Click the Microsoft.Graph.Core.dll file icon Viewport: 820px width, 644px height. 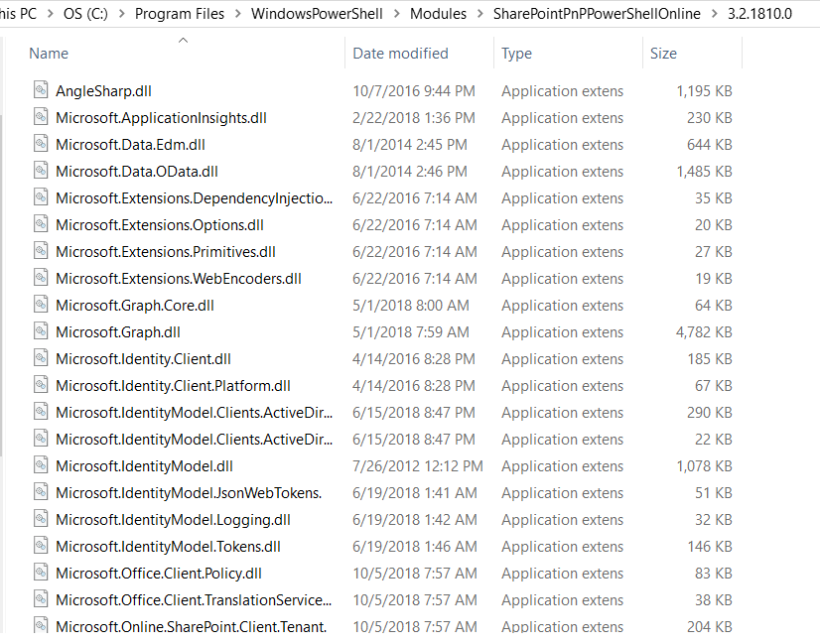coord(41,305)
